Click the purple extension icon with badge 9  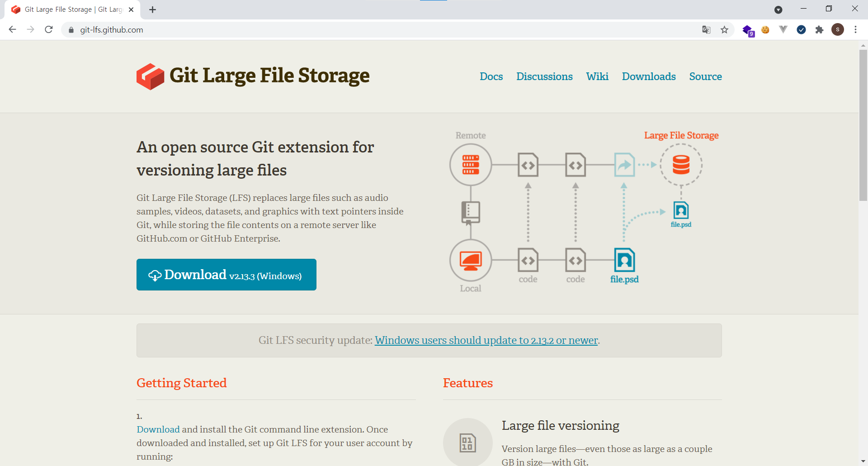(748, 29)
